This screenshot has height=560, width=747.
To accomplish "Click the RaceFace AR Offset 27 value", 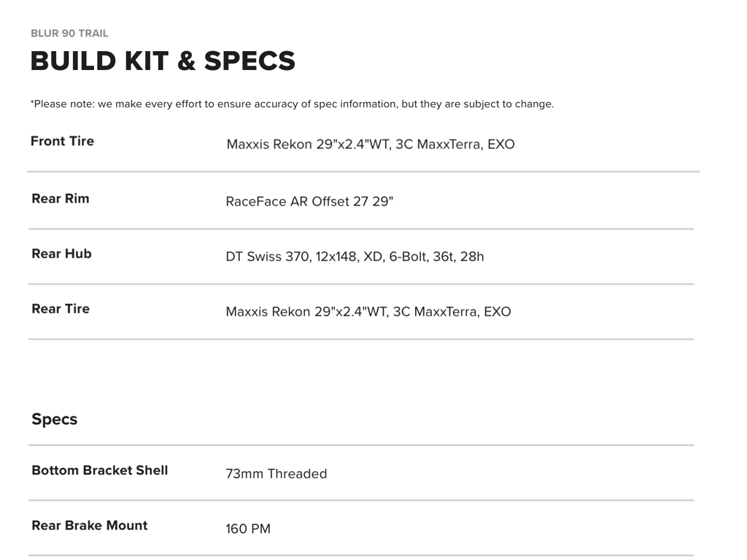I will coord(309,201).
